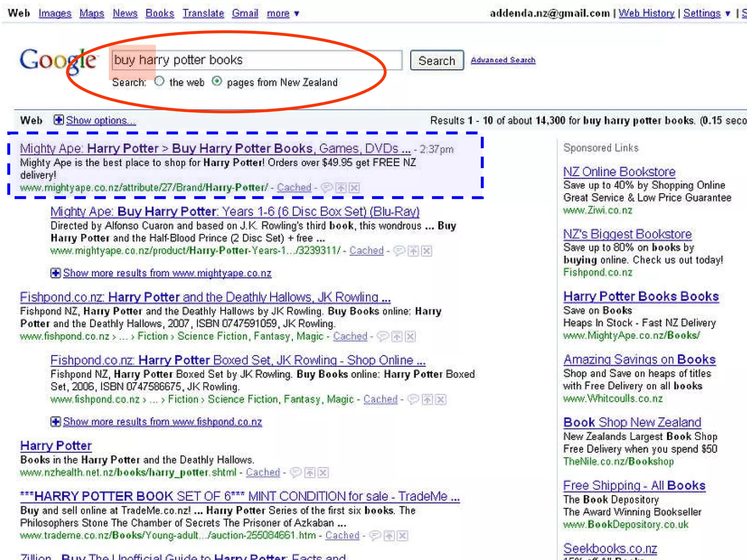Promote the first Mighty Ape result with up-arrow icon
This screenshot has height=560, width=747.
[341, 188]
